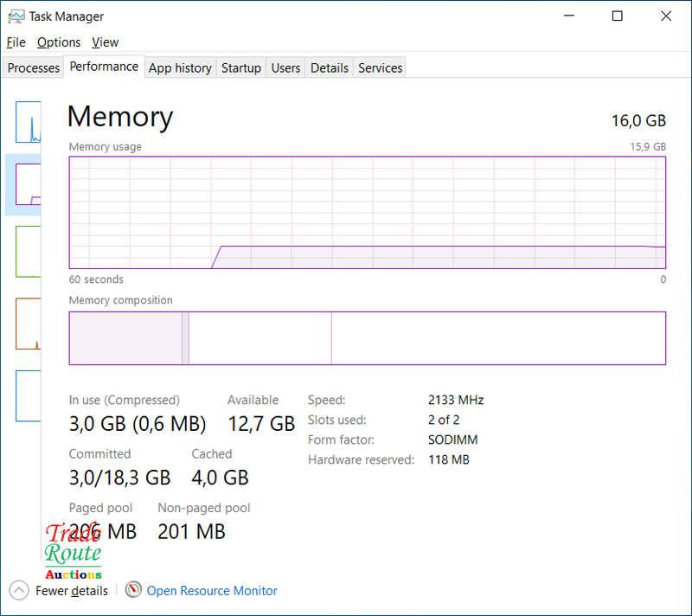Click the '16,0 GB' total memory value
The height and width of the screenshot is (616, 692).
(x=638, y=120)
